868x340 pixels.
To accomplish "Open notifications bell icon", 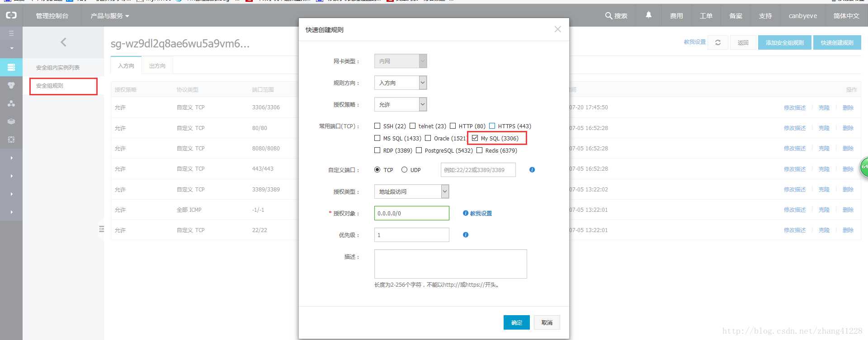I will pyautogui.click(x=648, y=15).
